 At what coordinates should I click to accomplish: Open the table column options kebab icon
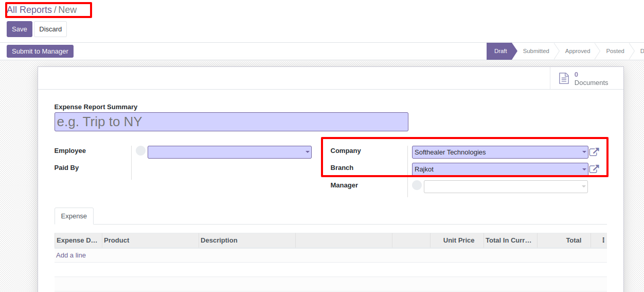(x=603, y=240)
